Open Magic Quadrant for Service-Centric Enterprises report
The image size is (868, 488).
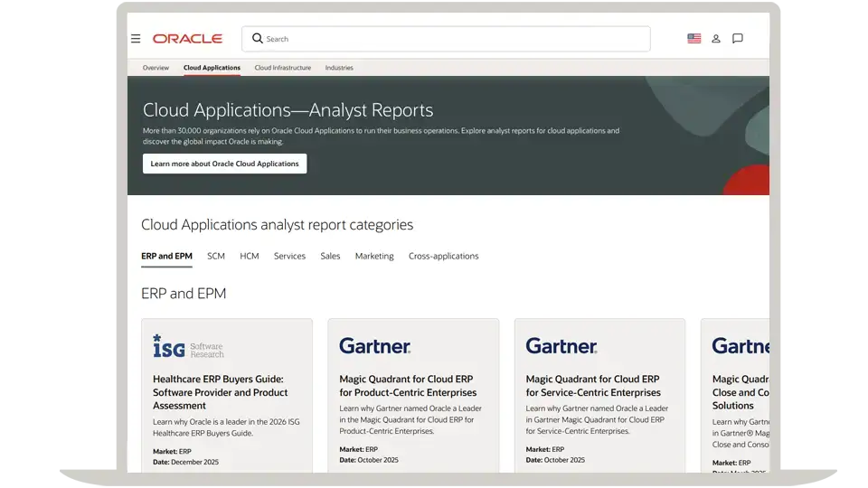[593, 386]
